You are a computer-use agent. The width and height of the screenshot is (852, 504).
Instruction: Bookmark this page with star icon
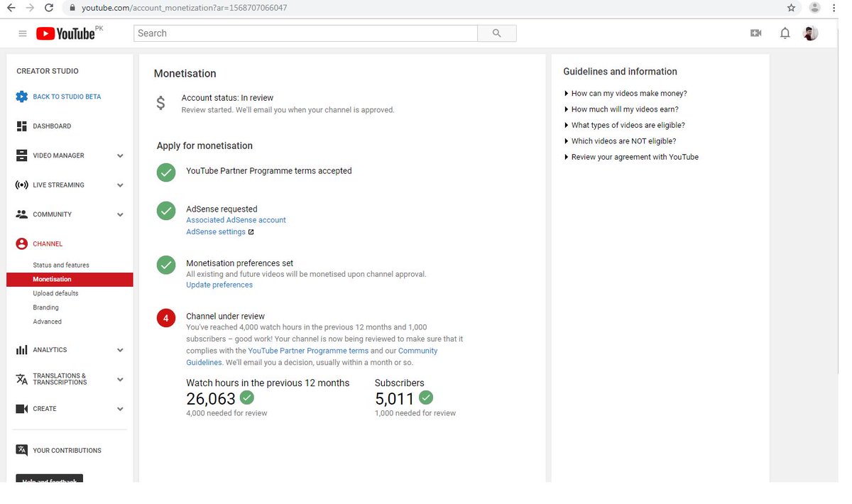[x=791, y=8]
